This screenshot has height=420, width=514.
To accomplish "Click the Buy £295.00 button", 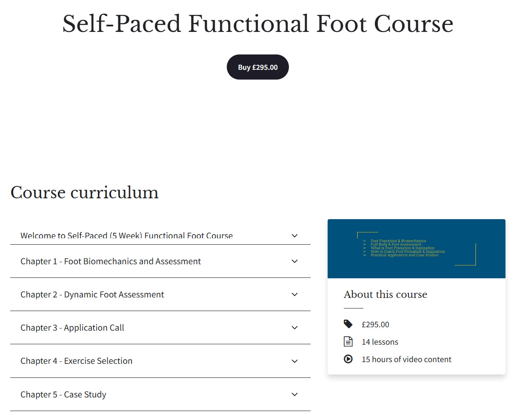I will 257,67.
